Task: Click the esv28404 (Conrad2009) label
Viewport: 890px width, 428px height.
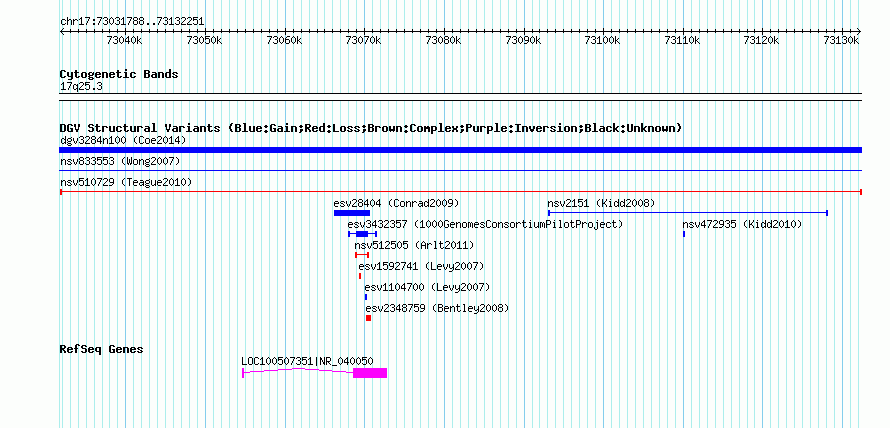Action: tap(396, 203)
